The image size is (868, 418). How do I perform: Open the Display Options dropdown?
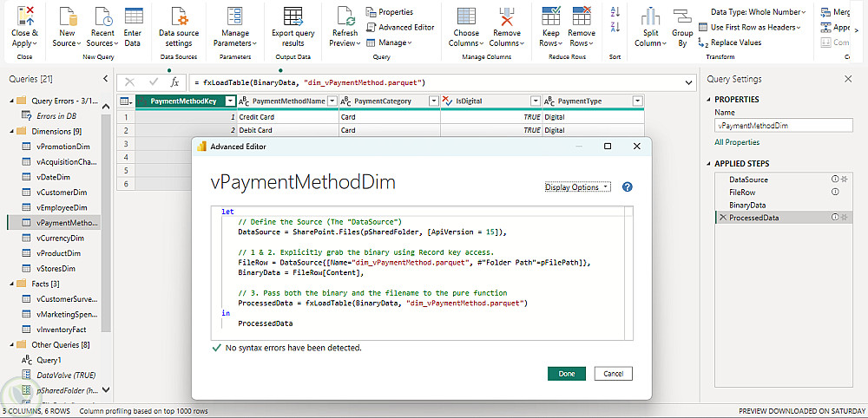(577, 187)
